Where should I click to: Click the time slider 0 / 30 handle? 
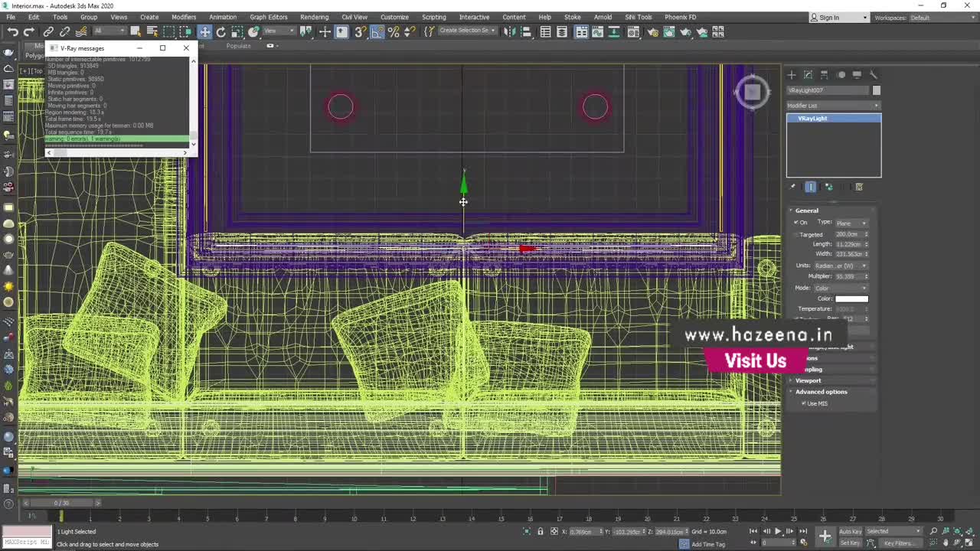pos(61,503)
